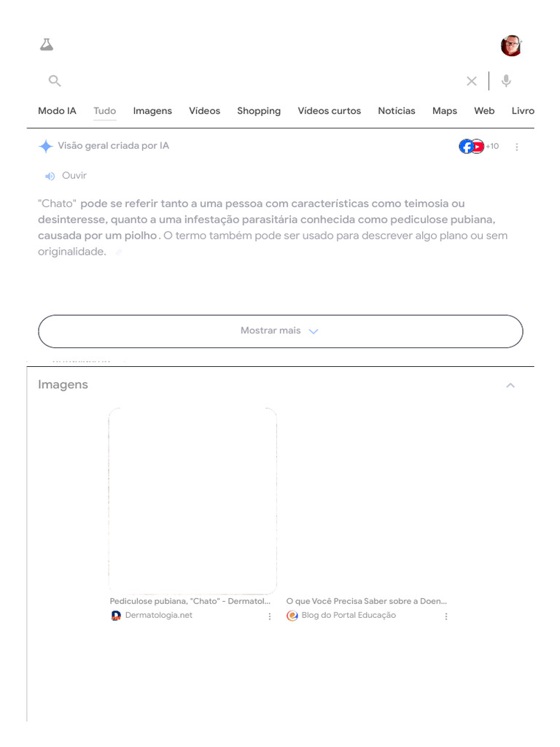The height and width of the screenshot is (747, 560).
Task: Open the AI overview three-dot menu
Action: tap(517, 147)
